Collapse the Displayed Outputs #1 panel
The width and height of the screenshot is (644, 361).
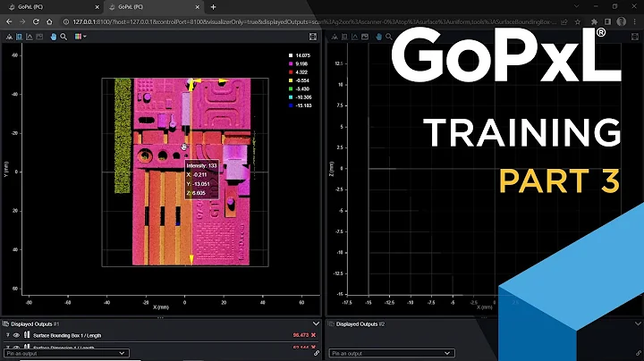316,323
